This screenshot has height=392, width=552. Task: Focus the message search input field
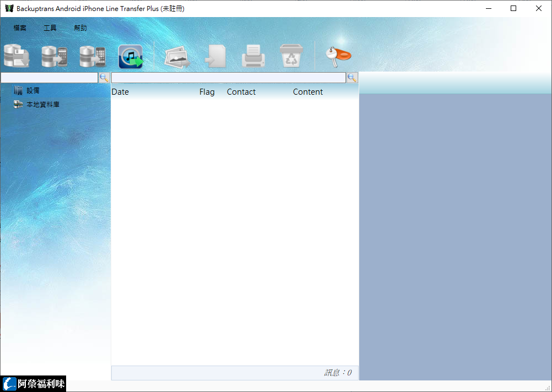(229, 78)
